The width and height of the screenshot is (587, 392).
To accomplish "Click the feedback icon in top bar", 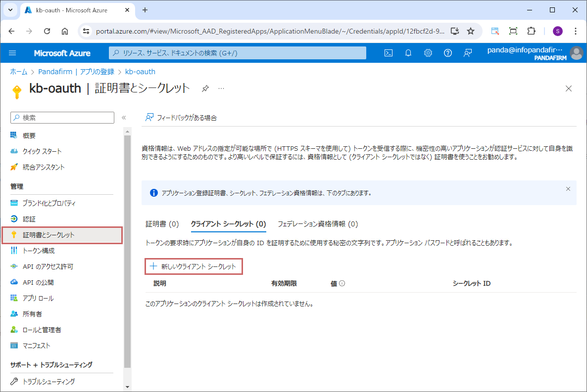I will 468,53.
